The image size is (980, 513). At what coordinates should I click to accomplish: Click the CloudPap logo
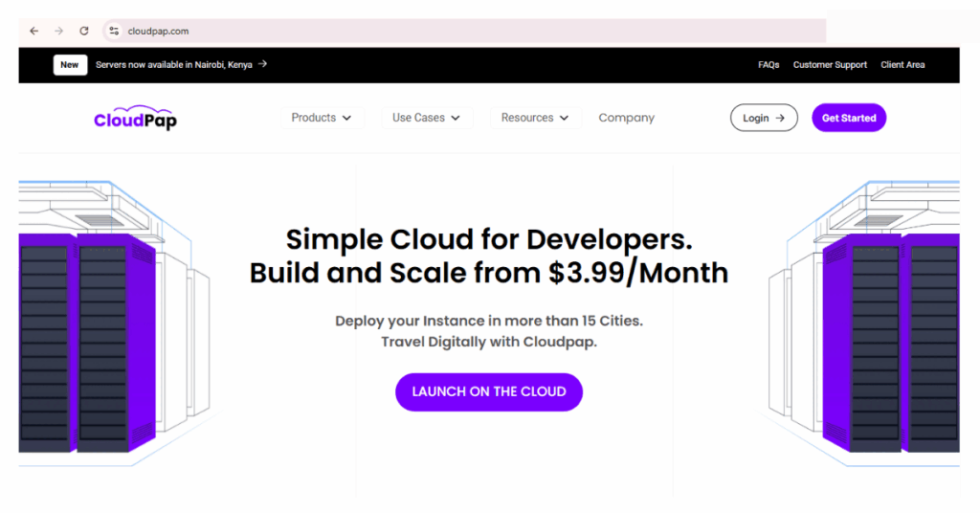pos(135,118)
